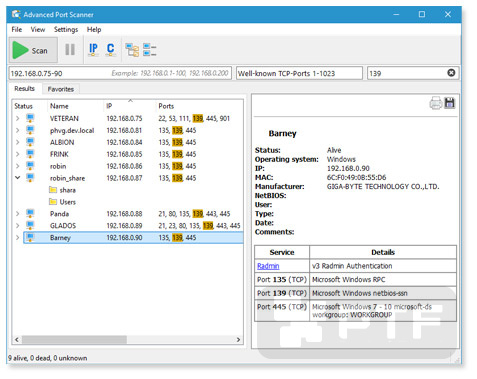
Task: Pause the running scan
Action: [x=70, y=50]
